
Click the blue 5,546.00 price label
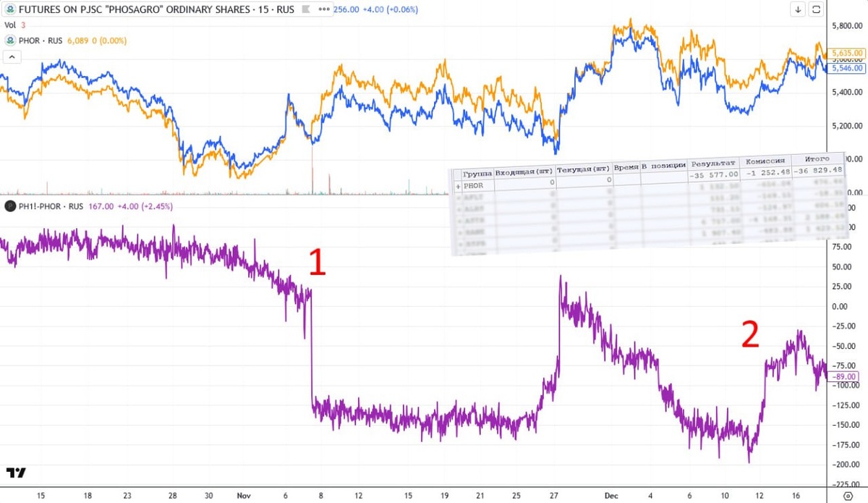[848, 67]
